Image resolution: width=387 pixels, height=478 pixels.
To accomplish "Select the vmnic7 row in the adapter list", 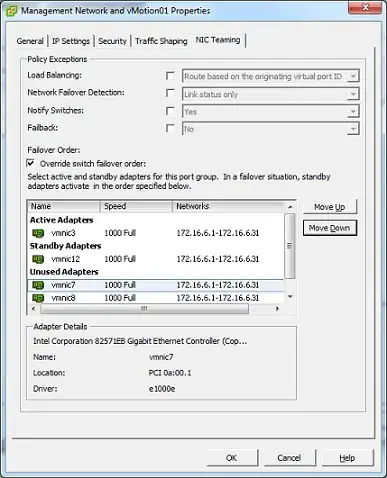I will pos(156,285).
